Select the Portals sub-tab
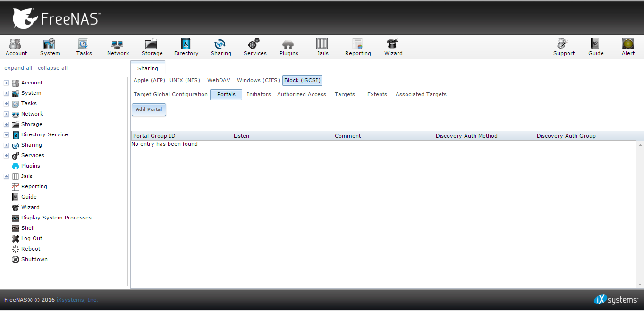 click(x=226, y=94)
